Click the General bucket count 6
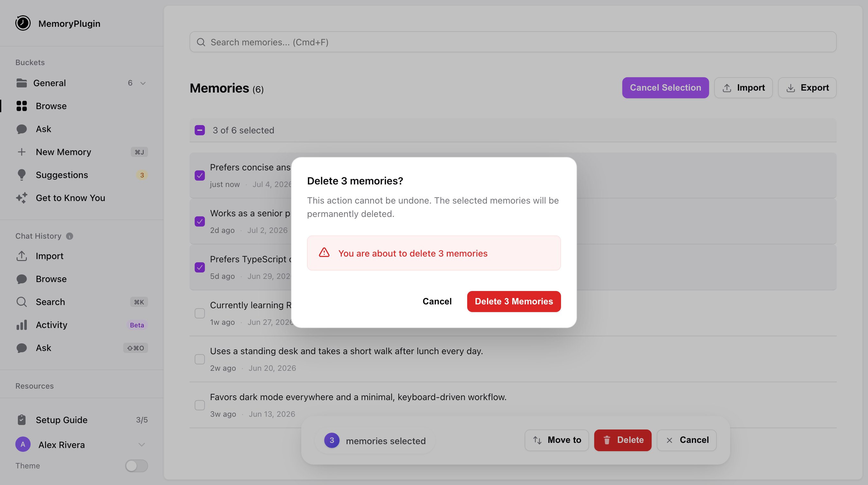 [x=130, y=83]
